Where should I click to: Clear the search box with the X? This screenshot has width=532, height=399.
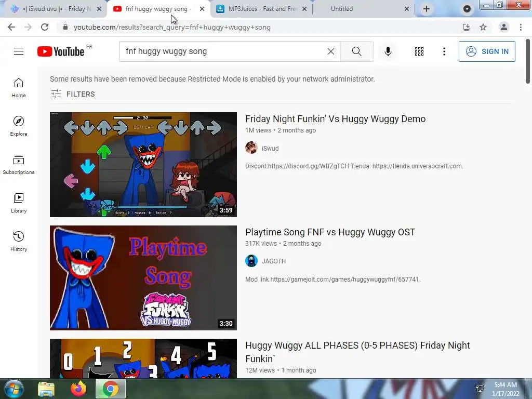pyautogui.click(x=331, y=51)
